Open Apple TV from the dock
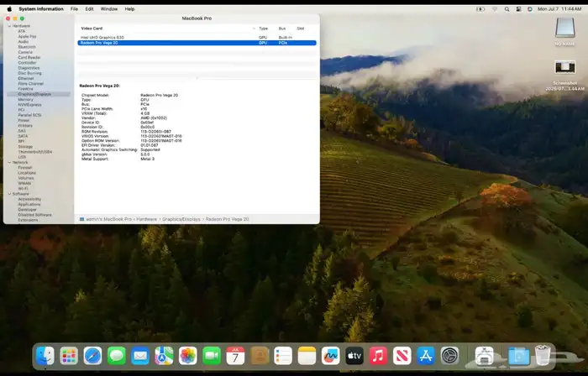The height and width of the screenshot is (376, 588). (x=354, y=356)
